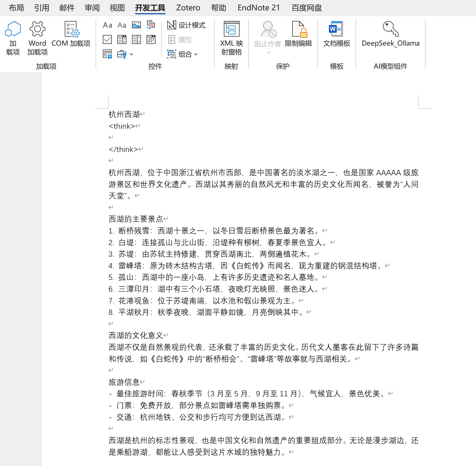
Task: Open legacy tools dropdown
Action: [125, 54]
